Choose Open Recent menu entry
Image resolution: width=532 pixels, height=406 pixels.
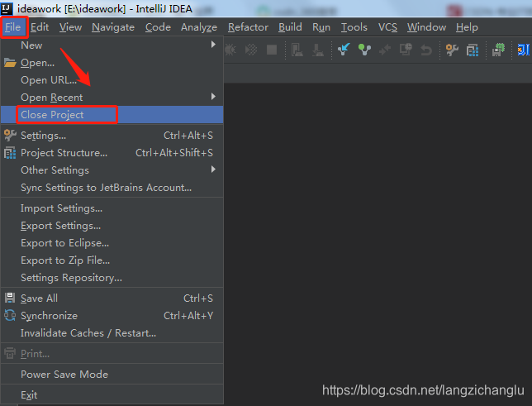(112, 98)
